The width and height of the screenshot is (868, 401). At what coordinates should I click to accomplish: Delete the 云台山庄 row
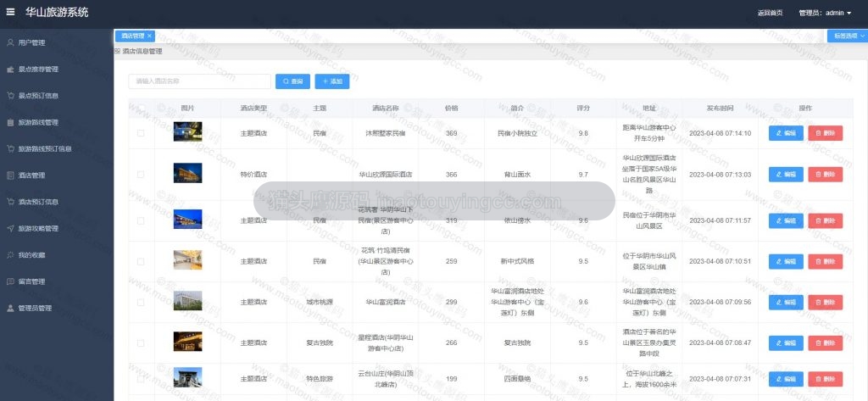pos(826,379)
